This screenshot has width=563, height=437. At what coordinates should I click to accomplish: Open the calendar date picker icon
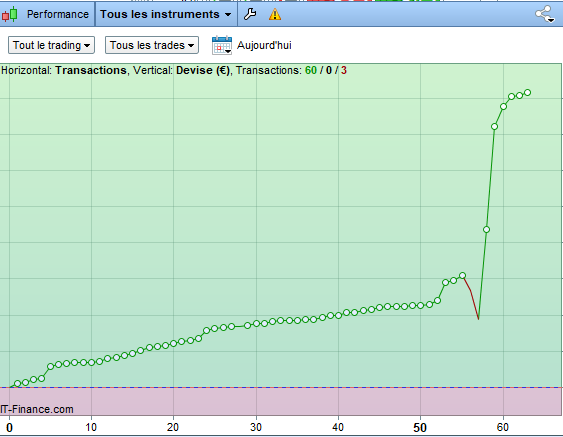click(222, 45)
